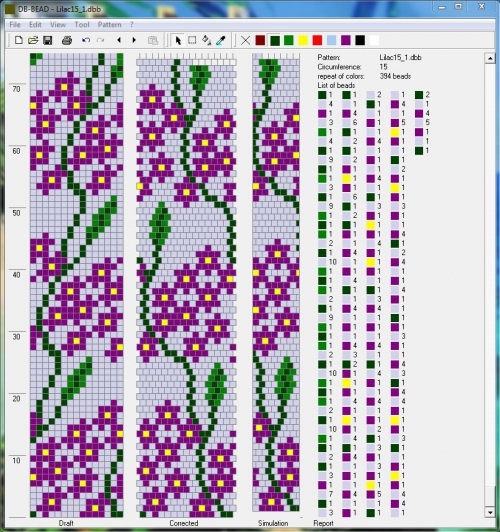Shift the pattern right with the right arrow
The height and width of the screenshot is (532, 500).
(x=134, y=40)
